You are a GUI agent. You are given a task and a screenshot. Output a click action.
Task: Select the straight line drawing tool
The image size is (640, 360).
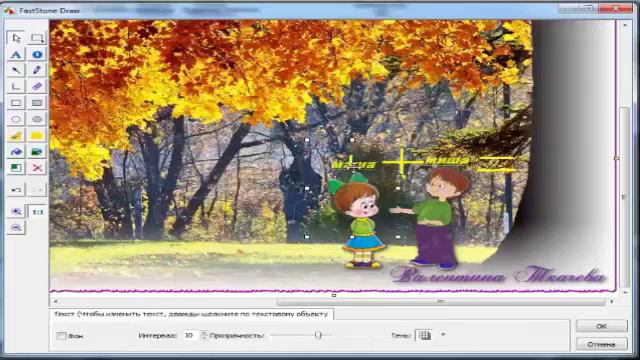pyautogui.click(x=16, y=70)
